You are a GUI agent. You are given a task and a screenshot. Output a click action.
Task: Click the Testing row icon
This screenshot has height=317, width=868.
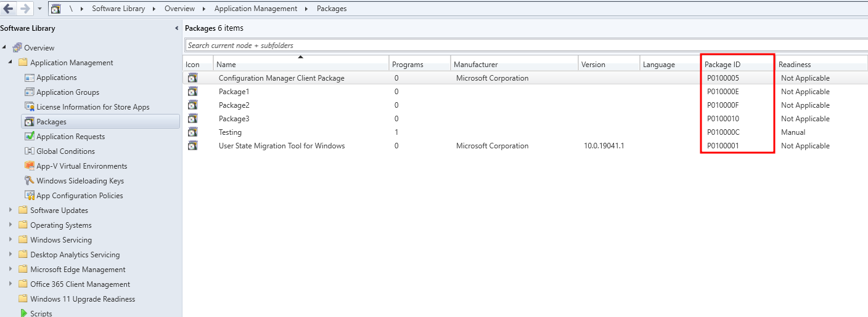(x=193, y=132)
